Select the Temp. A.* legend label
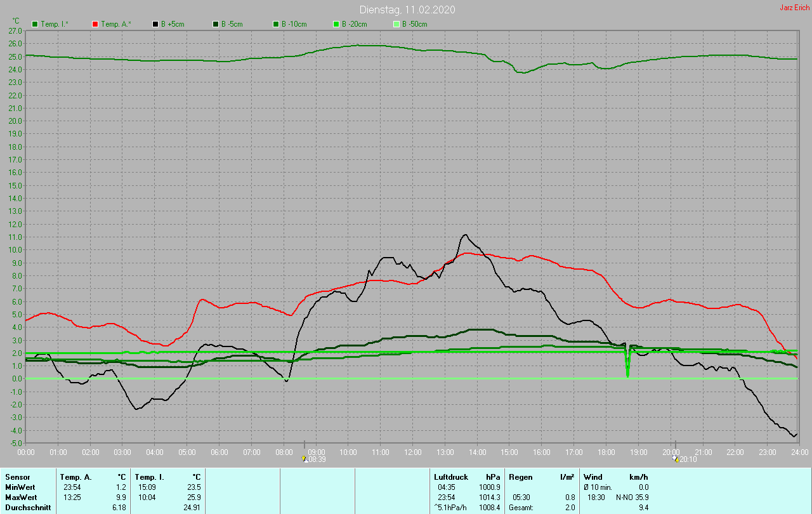The height and width of the screenshot is (514, 812). point(115,24)
